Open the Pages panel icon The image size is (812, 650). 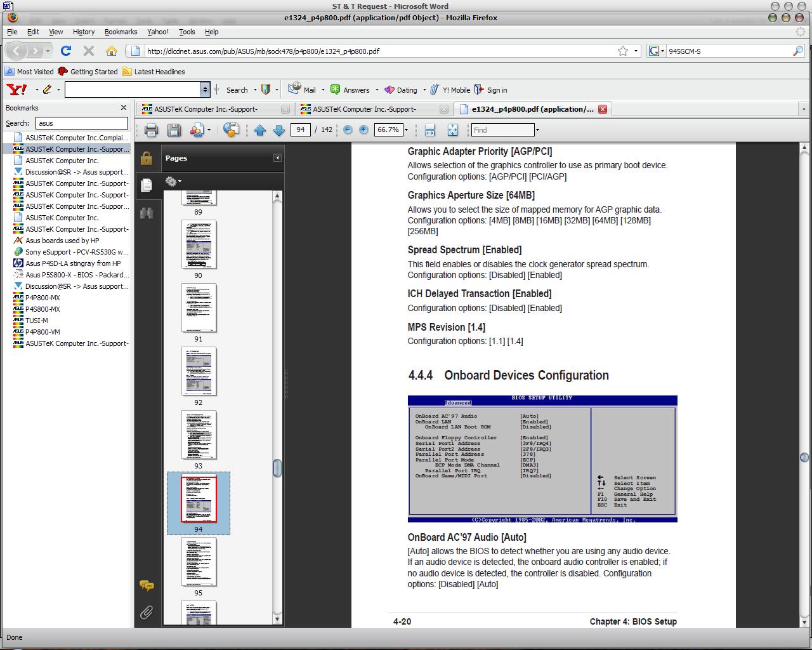click(147, 185)
